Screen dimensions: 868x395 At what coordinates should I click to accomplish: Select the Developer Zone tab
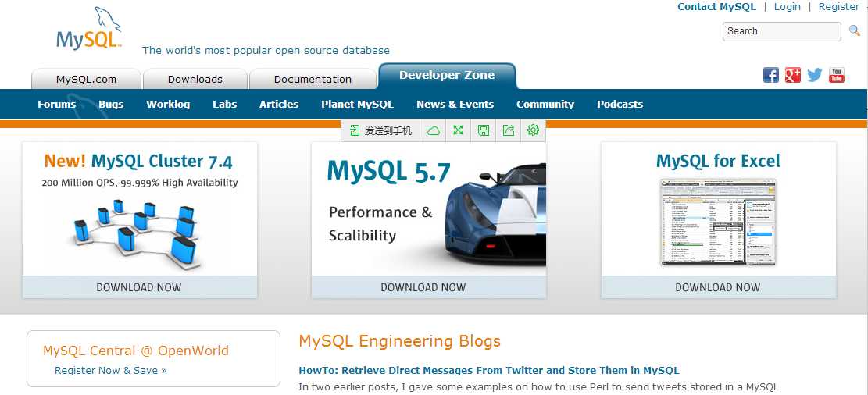447,76
